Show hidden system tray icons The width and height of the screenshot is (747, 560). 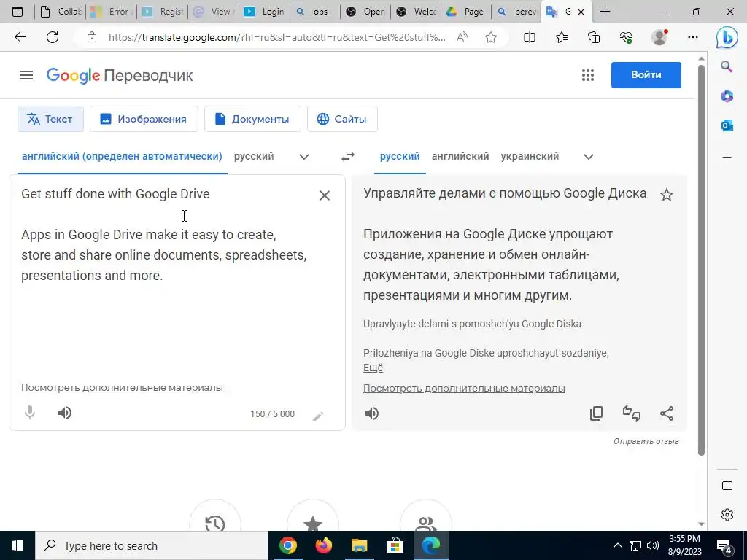(x=617, y=545)
